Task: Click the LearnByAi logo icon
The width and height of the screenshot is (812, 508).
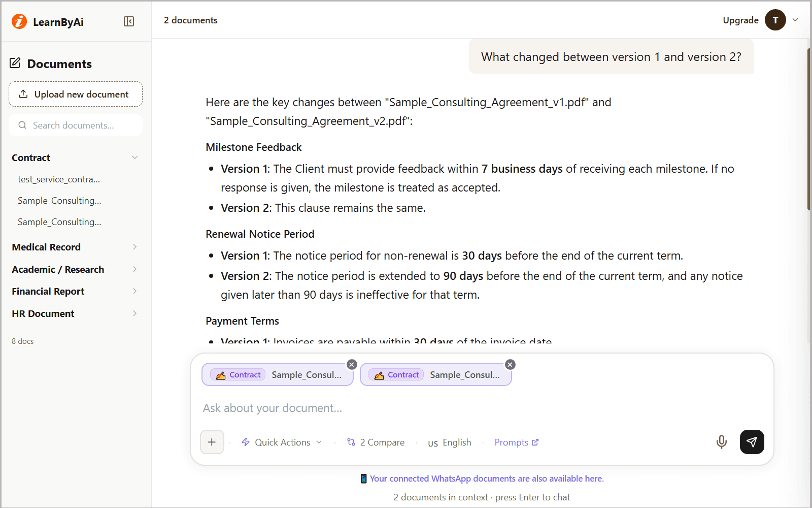Action: pyautogui.click(x=19, y=21)
